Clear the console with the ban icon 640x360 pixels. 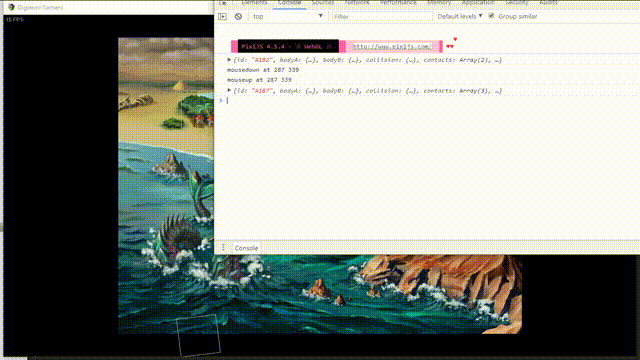click(238, 17)
